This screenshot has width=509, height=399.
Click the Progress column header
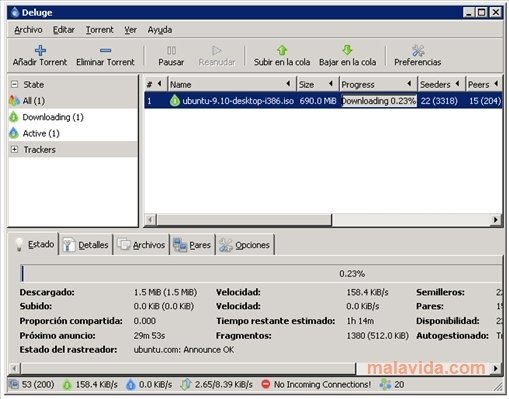pos(378,84)
